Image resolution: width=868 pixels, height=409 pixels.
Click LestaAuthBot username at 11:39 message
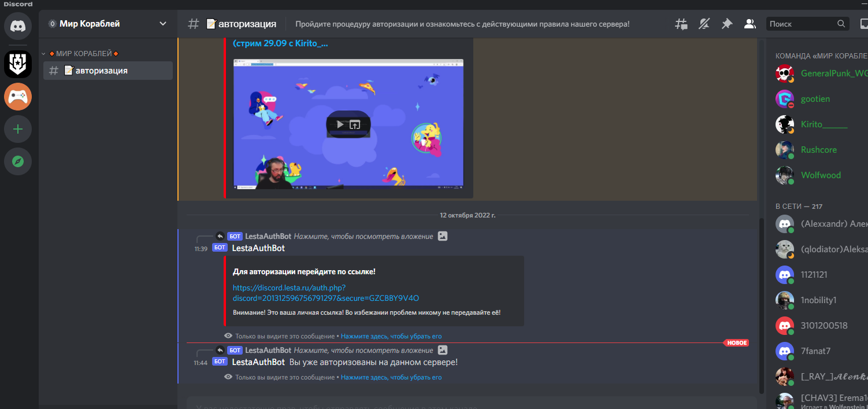(x=258, y=248)
